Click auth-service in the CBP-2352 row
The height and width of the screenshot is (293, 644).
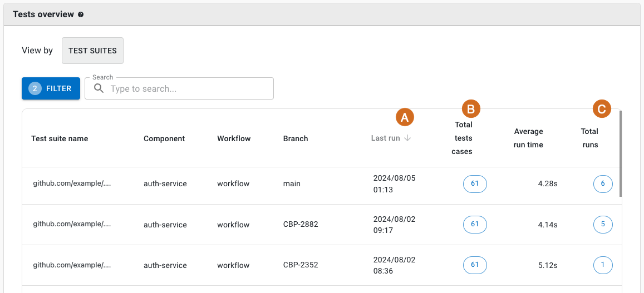(165, 266)
